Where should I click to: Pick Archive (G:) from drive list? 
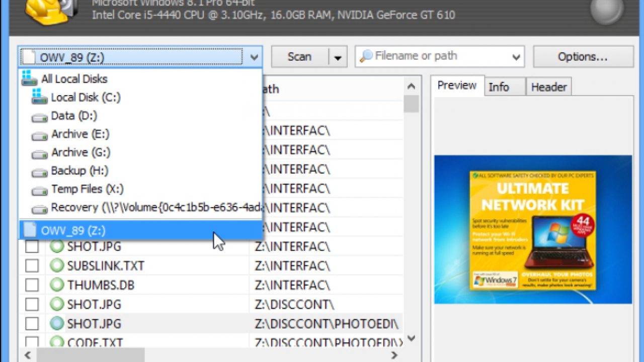pyautogui.click(x=140, y=152)
